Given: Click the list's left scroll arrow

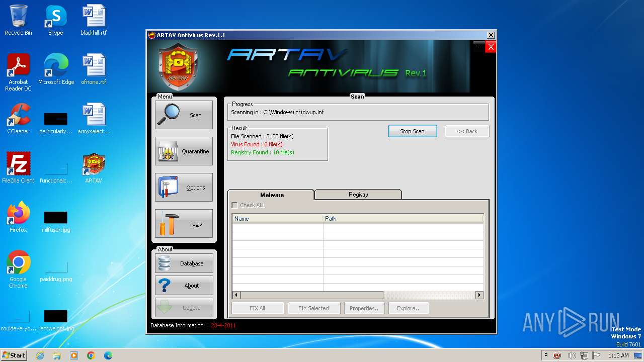Looking at the screenshot, I should click(236, 295).
